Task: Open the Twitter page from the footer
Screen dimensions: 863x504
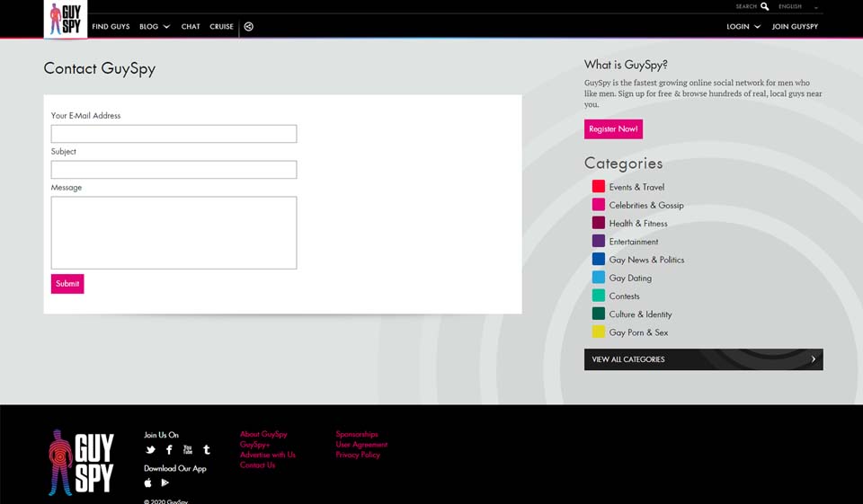Action: pos(150,450)
